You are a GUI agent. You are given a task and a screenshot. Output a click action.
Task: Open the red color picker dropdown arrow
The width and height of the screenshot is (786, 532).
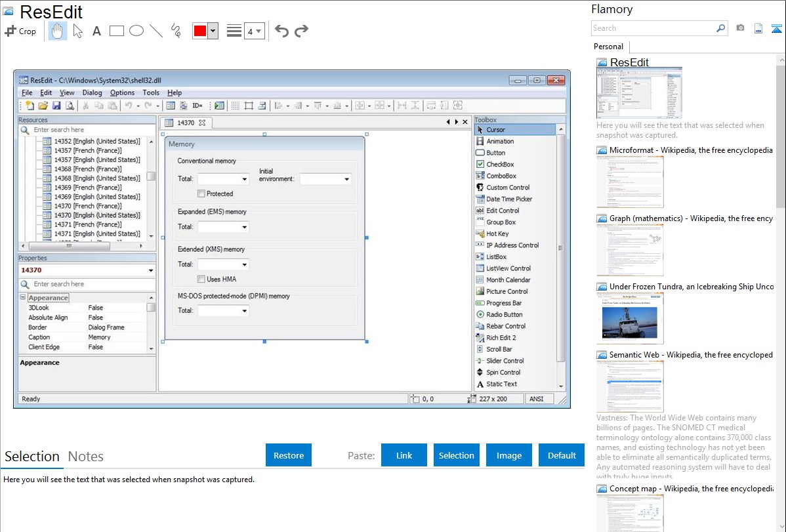click(x=213, y=31)
